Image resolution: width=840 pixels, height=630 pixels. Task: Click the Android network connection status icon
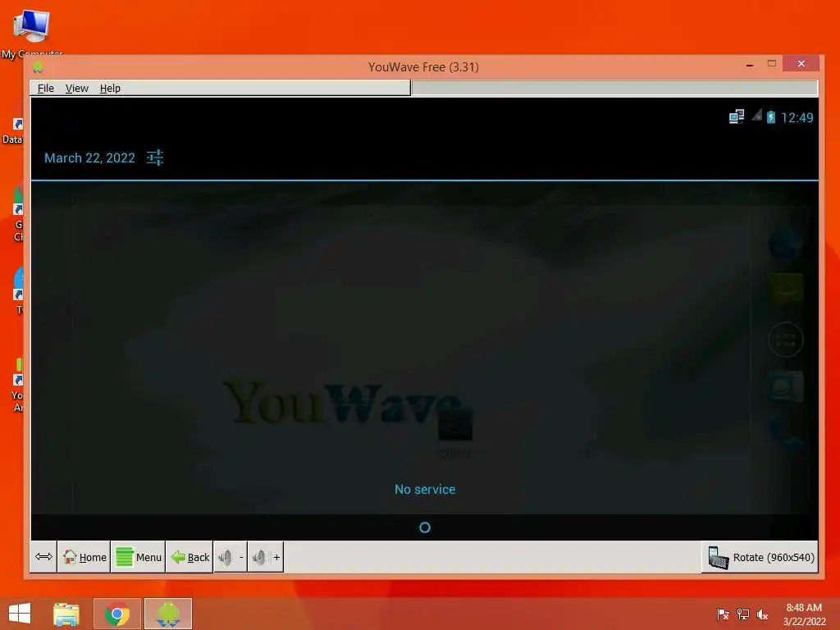[x=737, y=116]
